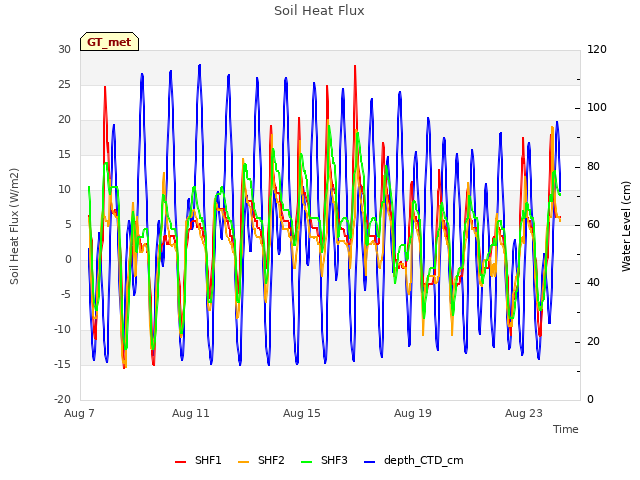Image resolution: width=640 pixels, height=480 pixels.
Task: Click the 40 water level tick label
Action: tap(593, 283)
